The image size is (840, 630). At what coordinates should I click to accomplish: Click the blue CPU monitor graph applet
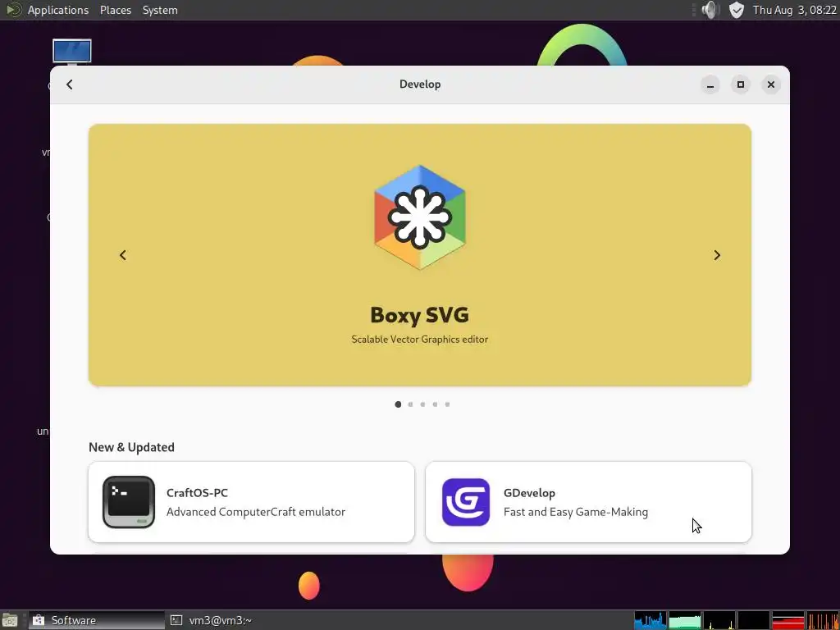click(x=651, y=620)
